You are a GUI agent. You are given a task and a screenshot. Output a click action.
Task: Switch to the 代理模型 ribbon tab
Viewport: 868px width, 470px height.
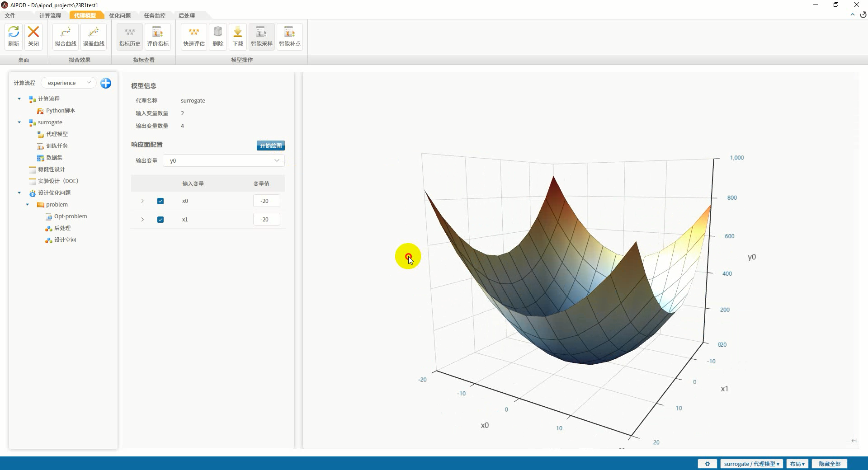pos(85,15)
